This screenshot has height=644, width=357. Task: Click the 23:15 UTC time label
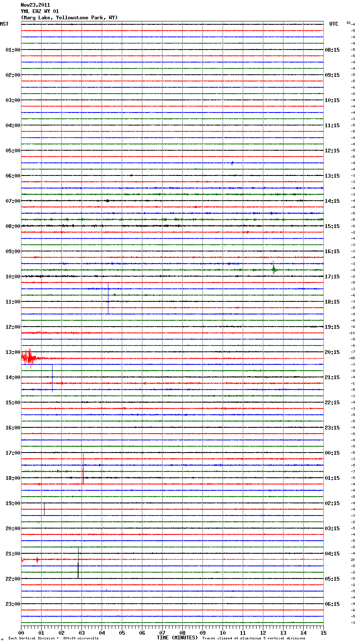click(332, 428)
